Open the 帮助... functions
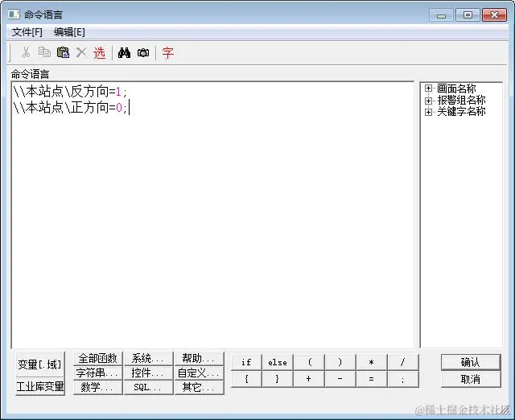 tap(199, 358)
